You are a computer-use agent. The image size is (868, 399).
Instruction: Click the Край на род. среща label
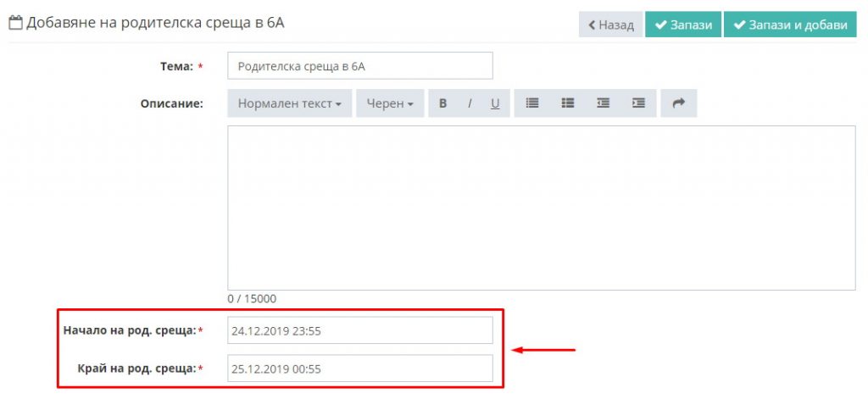[x=136, y=369]
